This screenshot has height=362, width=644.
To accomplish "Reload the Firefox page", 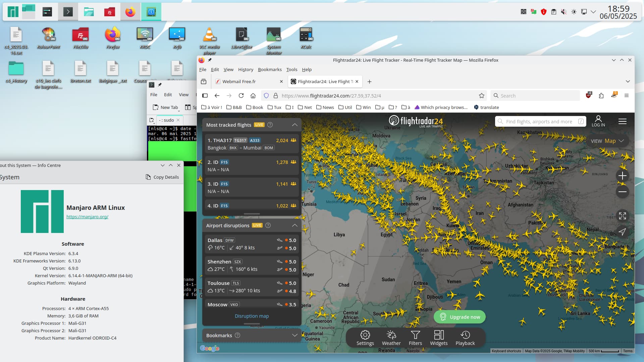I will tap(241, 96).
